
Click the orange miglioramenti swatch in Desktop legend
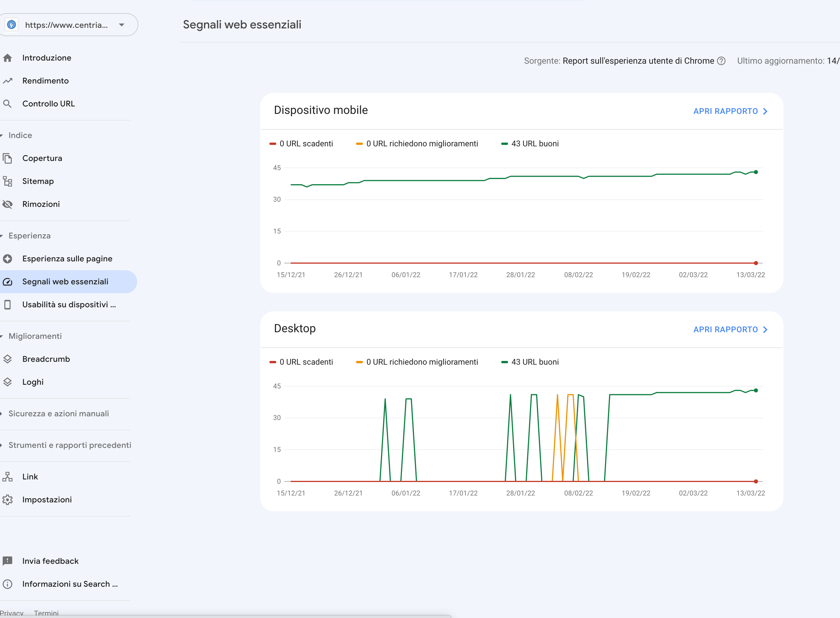(x=359, y=362)
